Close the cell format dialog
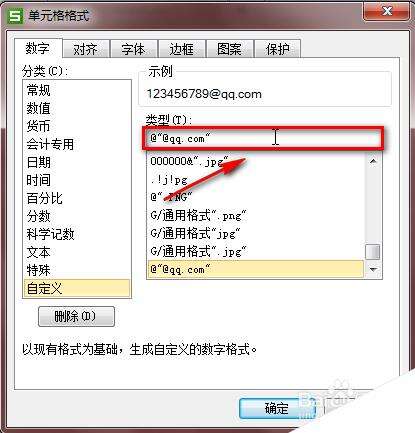Viewport: 415px width, 433px height. click(386, 12)
